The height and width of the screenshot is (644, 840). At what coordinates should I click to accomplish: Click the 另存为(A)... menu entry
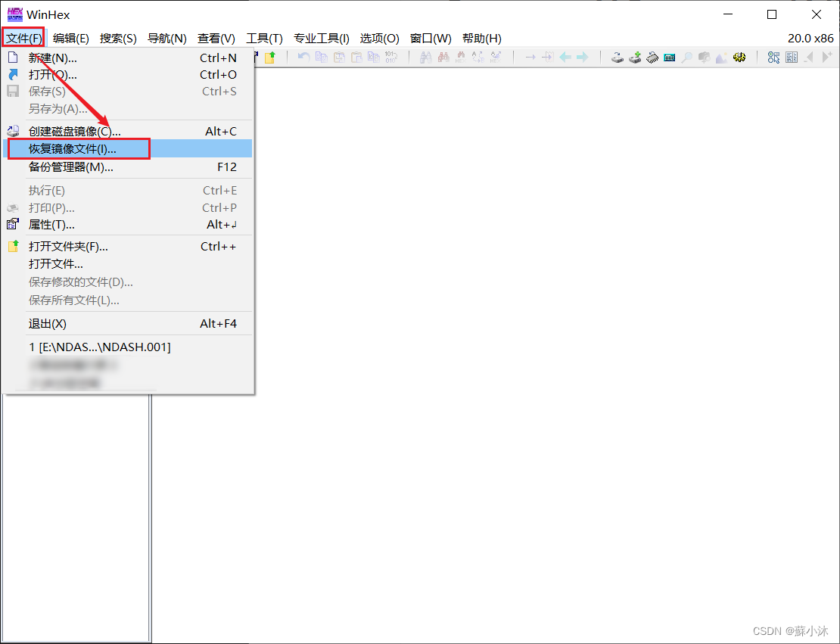click(x=127, y=109)
